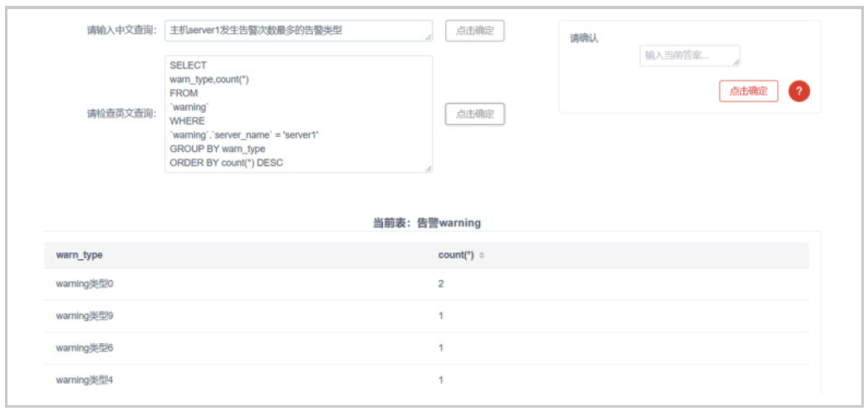The height and width of the screenshot is (411, 868).
Task: Click the GROUP BY warn_type line
Action: point(218,149)
